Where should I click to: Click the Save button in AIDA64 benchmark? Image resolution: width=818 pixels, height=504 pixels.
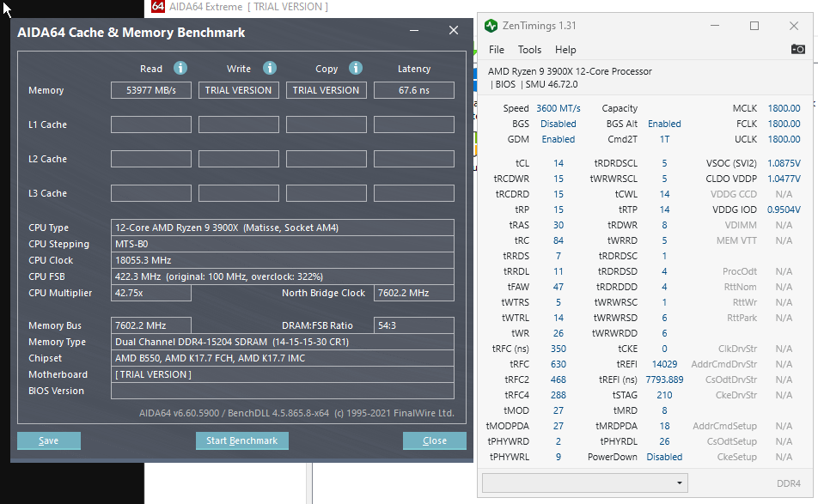(x=48, y=440)
